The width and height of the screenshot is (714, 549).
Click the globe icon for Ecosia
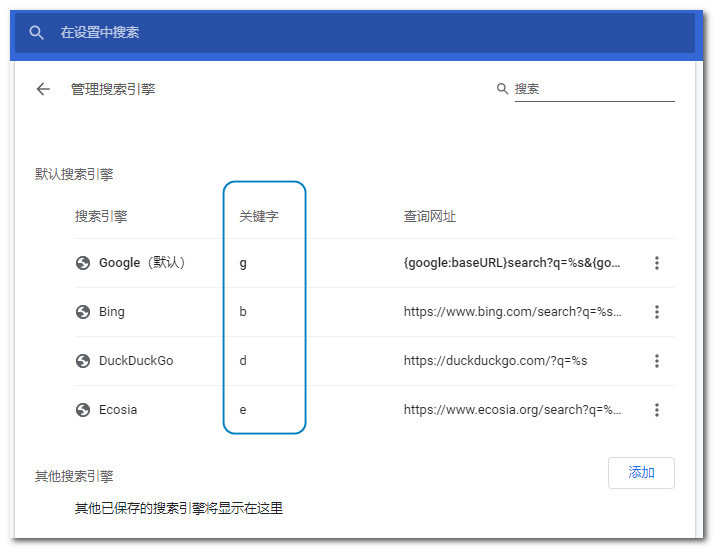pos(83,410)
